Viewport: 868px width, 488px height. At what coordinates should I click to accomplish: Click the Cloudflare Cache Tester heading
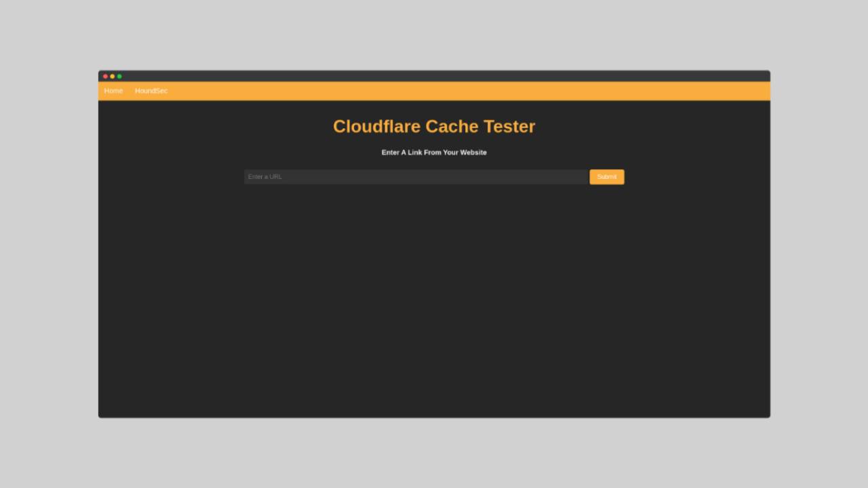tap(434, 126)
